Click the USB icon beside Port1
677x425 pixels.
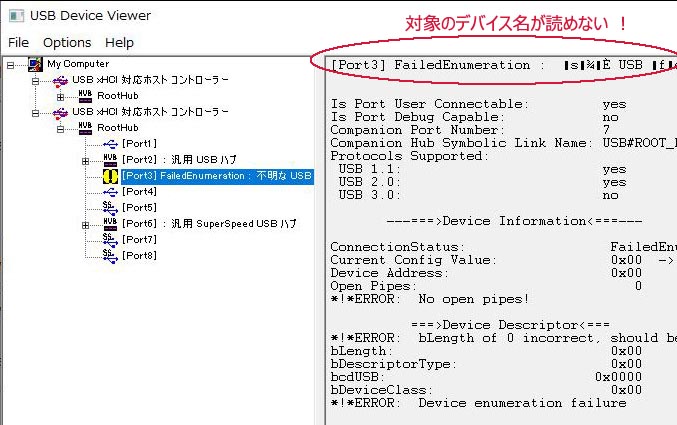pos(110,144)
